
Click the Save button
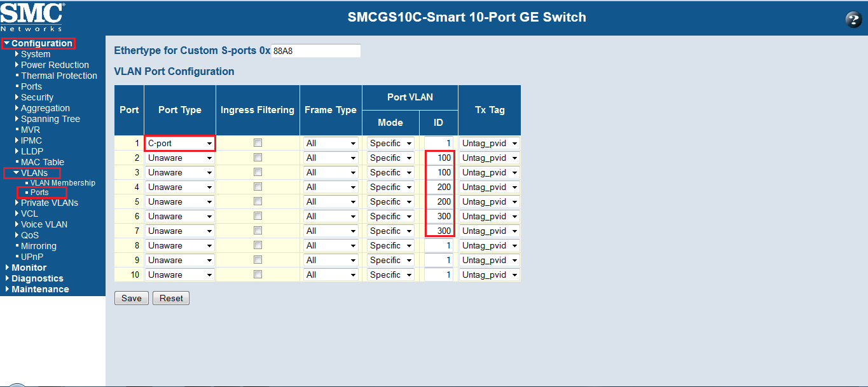click(131, 298)
